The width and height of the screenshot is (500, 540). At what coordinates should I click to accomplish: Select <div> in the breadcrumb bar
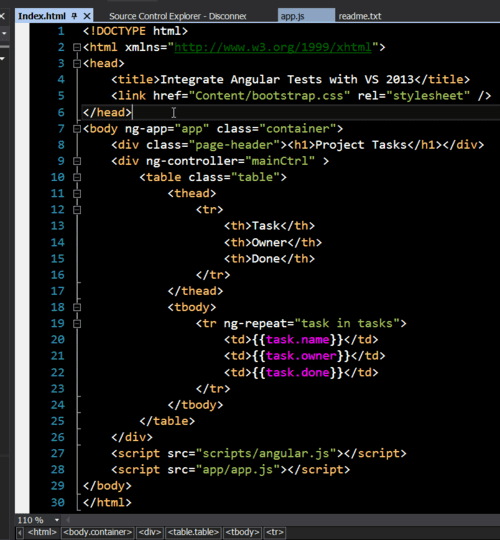pyautogui.click(x=149, y=532)
